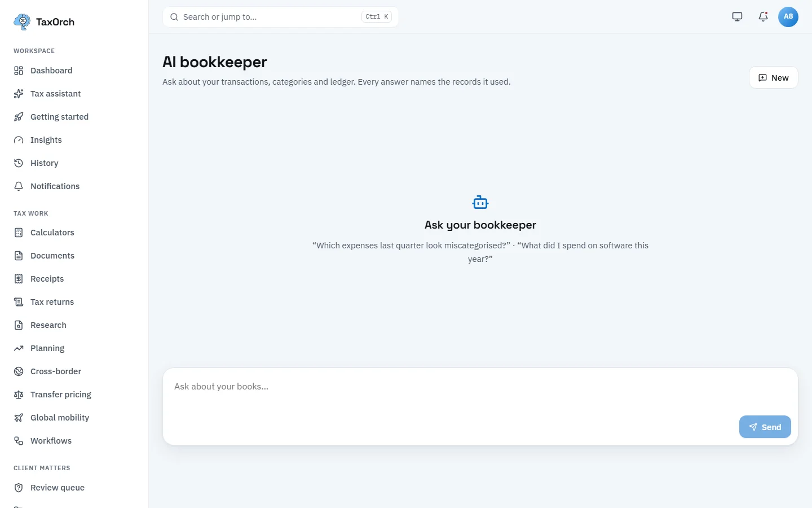
Task: Click the Workflows icon
Action: [19, 441]
